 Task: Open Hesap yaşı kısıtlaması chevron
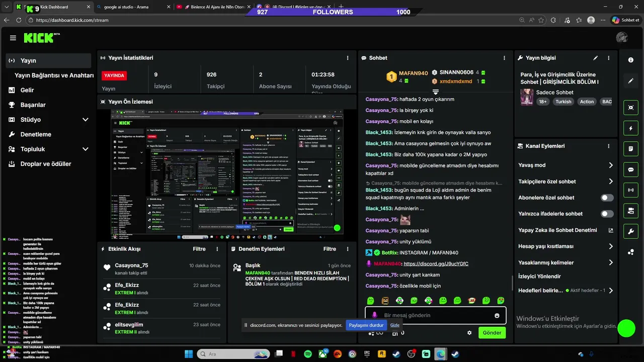[611, 246]
